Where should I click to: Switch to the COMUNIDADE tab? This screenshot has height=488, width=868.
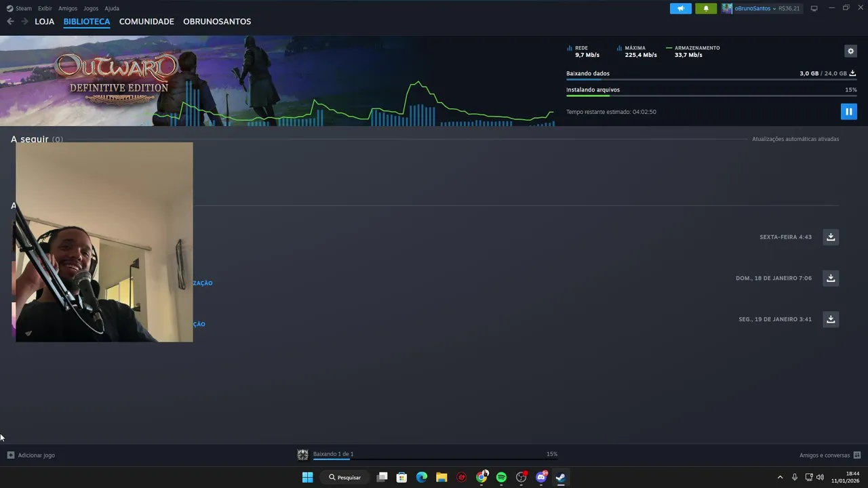pyautogui.click(x=146, y=21)
